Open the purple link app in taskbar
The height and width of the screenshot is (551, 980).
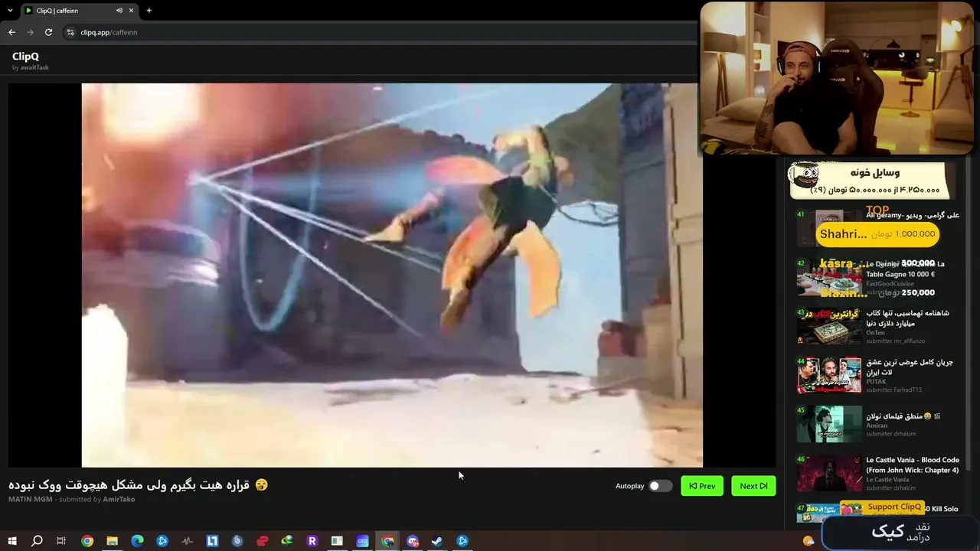[362, 541]
